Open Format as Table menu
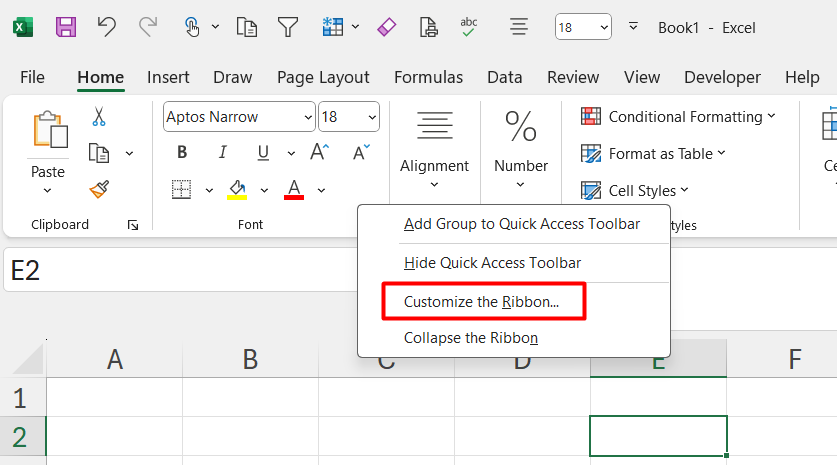 click(x=653, y=154)
